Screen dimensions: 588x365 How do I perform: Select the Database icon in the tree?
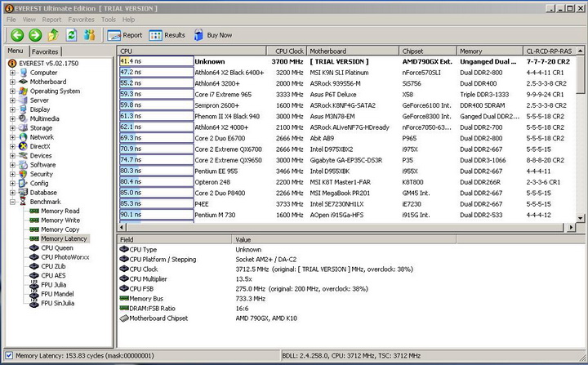[23, 193]
